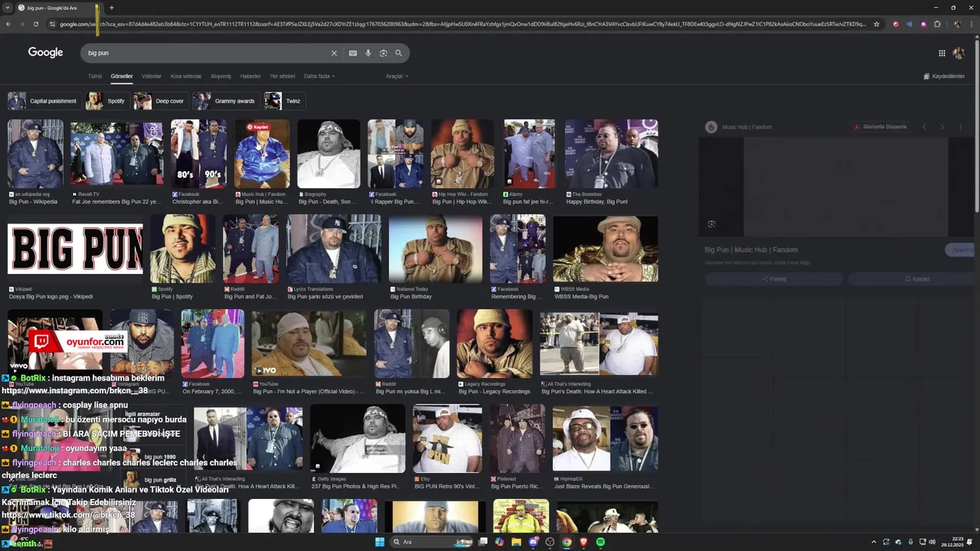The height and width of the screenshot is (551, 980).
Task: Go to the Google logo homepage
Action: click(45, 53)
